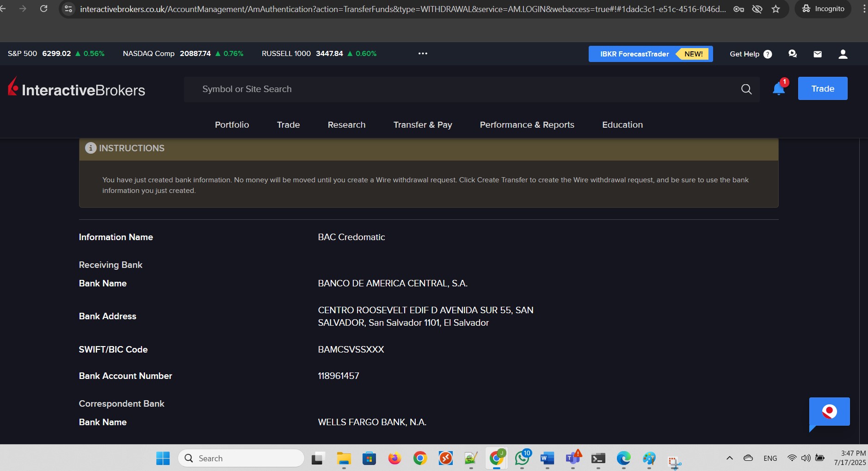This screenshot has height=471, width=868.
Task: Open the Education menu
Action: coord(622,125)
